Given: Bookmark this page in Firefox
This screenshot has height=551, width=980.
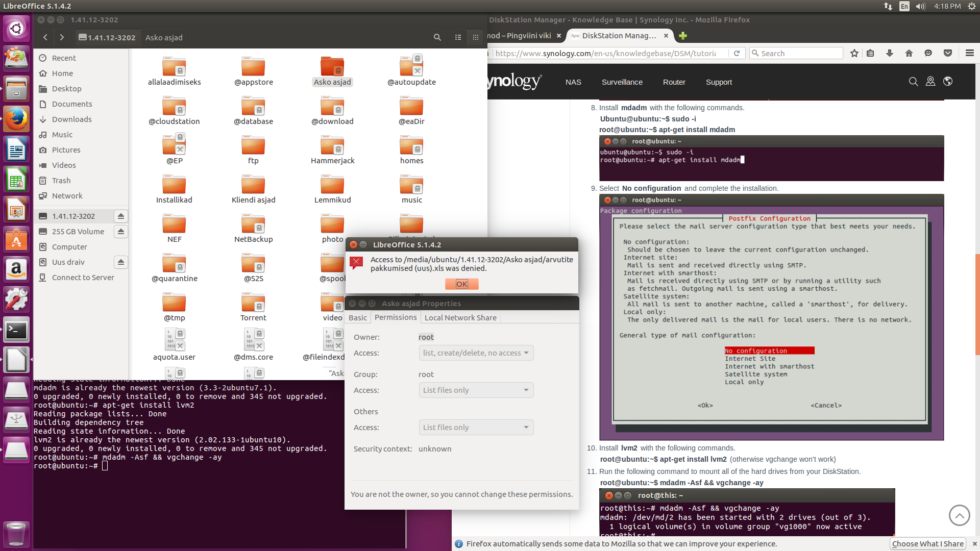Looking at the screenshot, I should click(x=854, y=53).
